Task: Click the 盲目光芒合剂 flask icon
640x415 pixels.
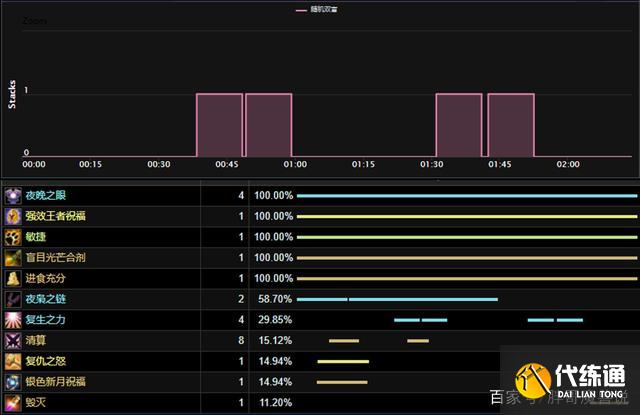Action: click(13, 257)
